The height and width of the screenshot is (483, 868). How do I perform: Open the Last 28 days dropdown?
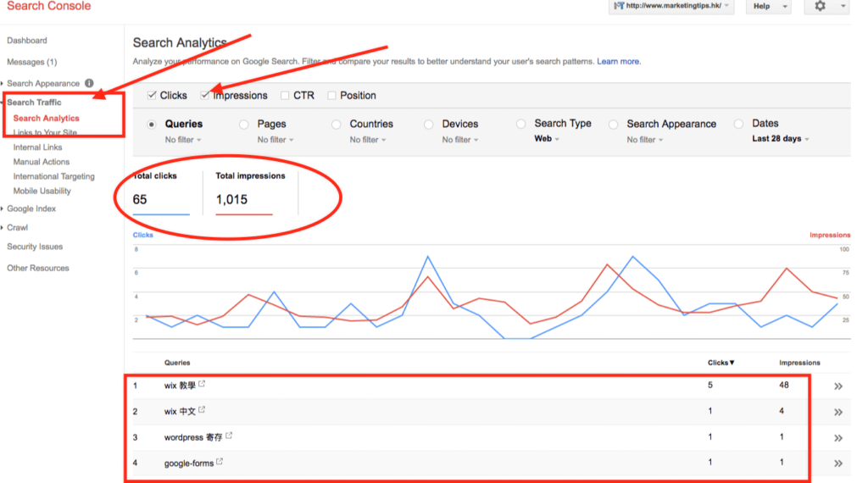(781, 139)
